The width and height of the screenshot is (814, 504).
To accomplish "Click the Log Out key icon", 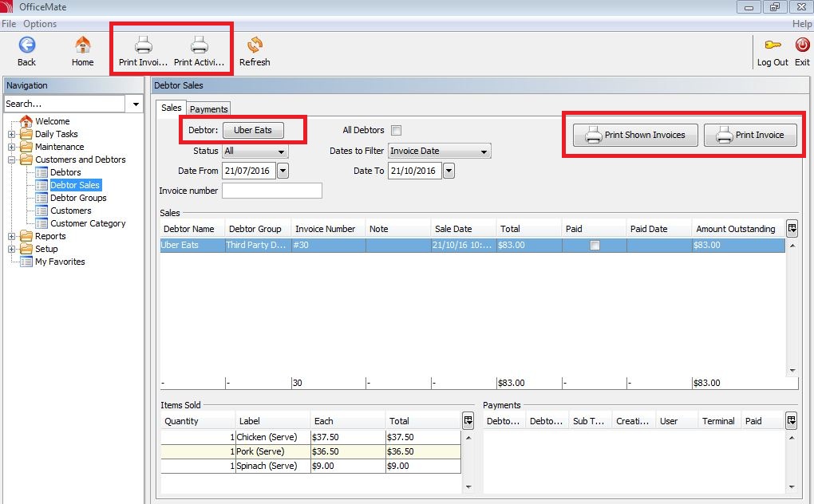I will [x=773, y=45].
